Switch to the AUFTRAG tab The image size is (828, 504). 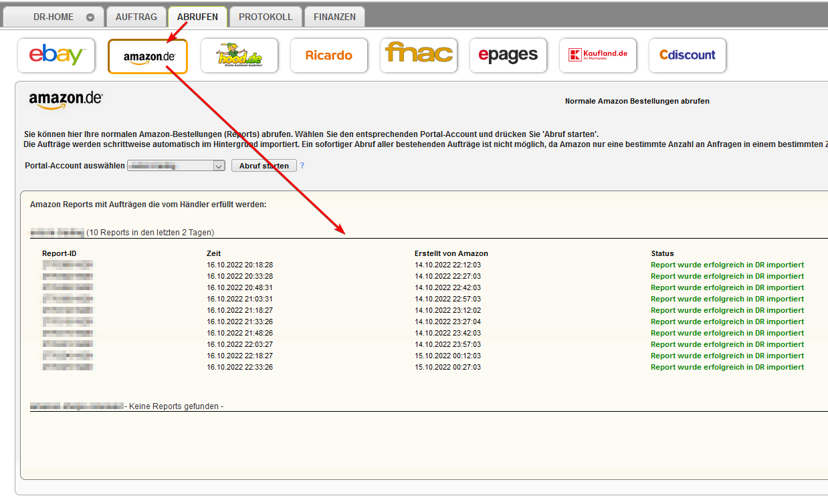pyautogui.click(x=136, y=17)
